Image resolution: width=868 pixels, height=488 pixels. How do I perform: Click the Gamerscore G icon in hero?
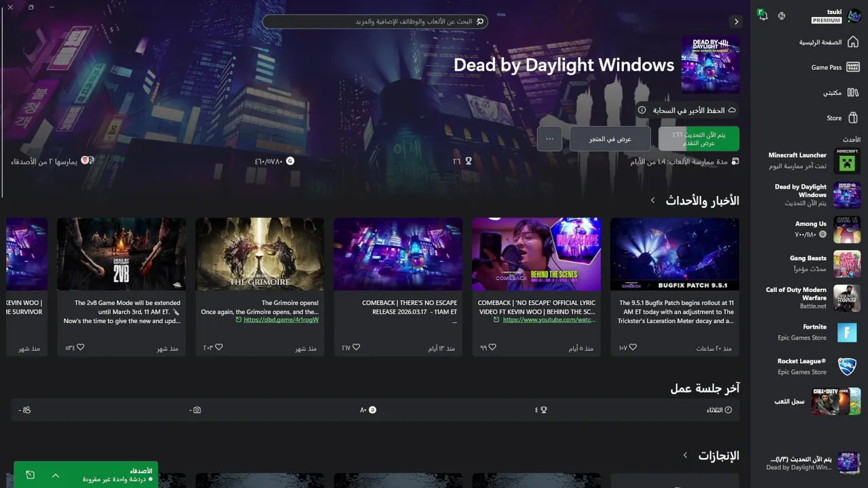click(290, 161)
